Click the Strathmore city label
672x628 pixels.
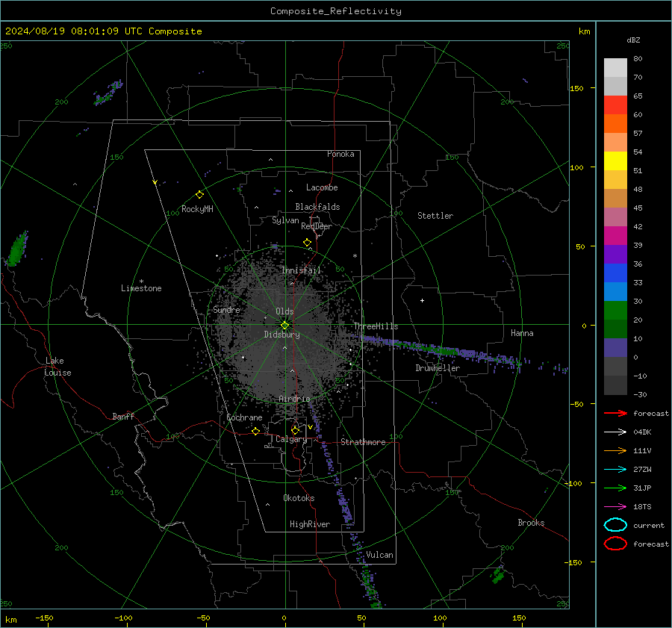click(x=363, y=442)
